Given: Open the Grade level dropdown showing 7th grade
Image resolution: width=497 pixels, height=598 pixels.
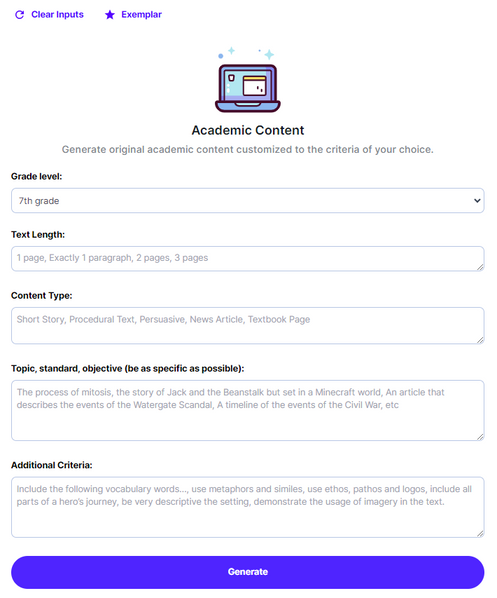Looking at the screenshot, I should (248, 201).
